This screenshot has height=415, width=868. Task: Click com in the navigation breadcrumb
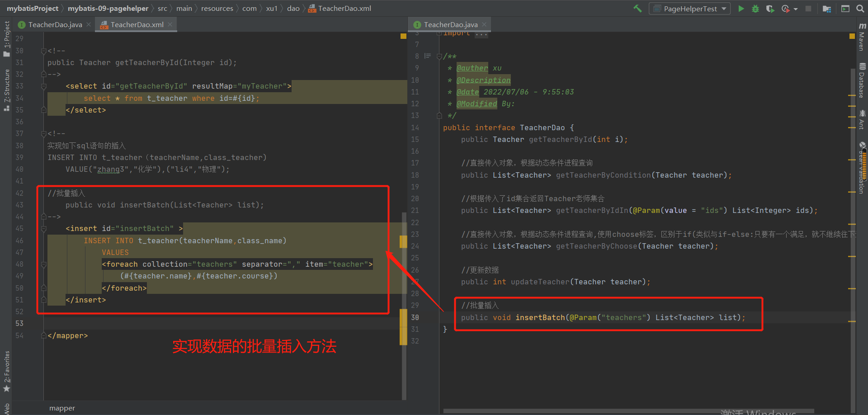(x=249, y=9)
